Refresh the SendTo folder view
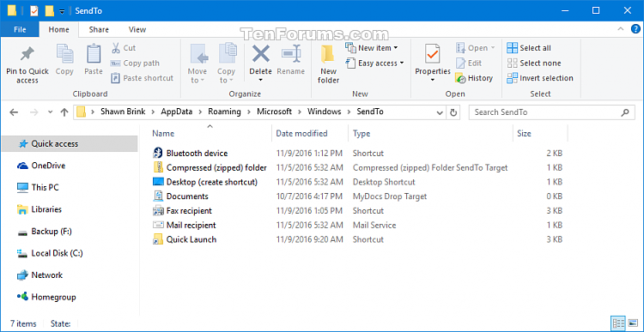Screen dimensions: 644x332 (x=453, y=112)
